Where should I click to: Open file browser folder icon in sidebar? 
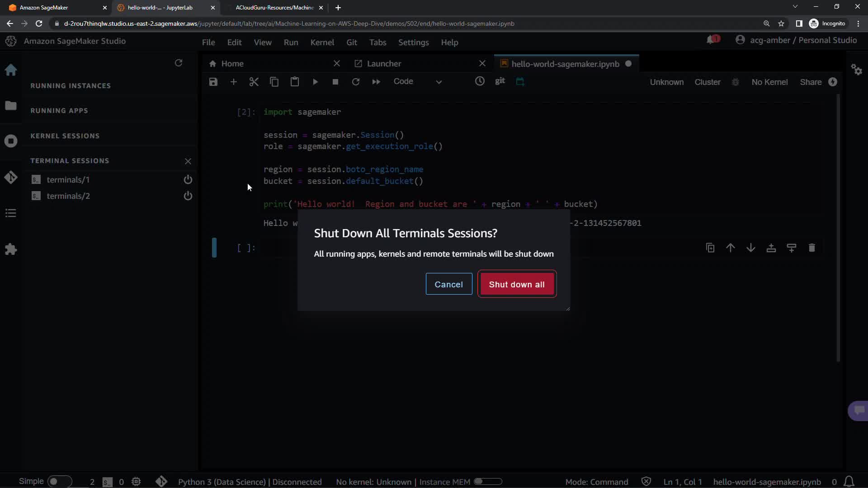tap(11, 106)
